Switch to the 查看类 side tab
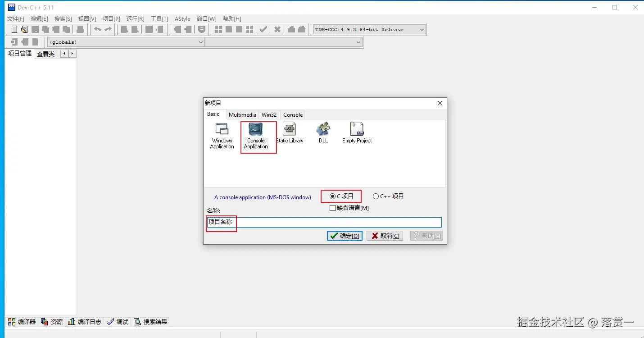 point(45,54)
